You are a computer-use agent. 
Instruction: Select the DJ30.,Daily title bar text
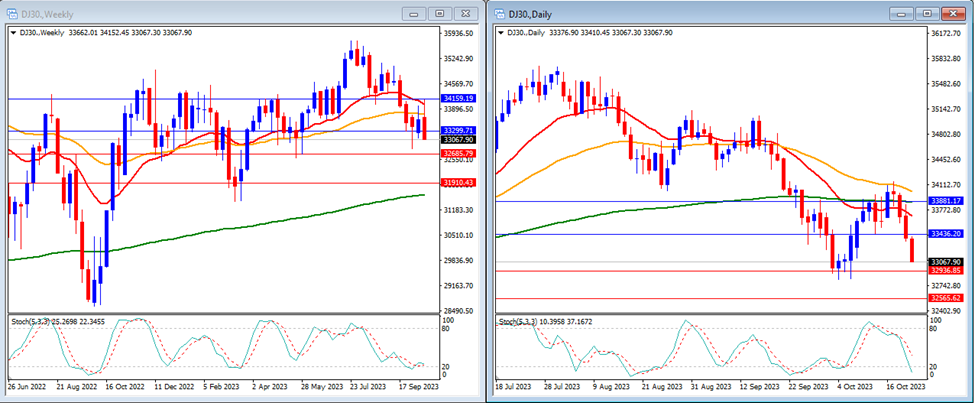click(529, 13)
